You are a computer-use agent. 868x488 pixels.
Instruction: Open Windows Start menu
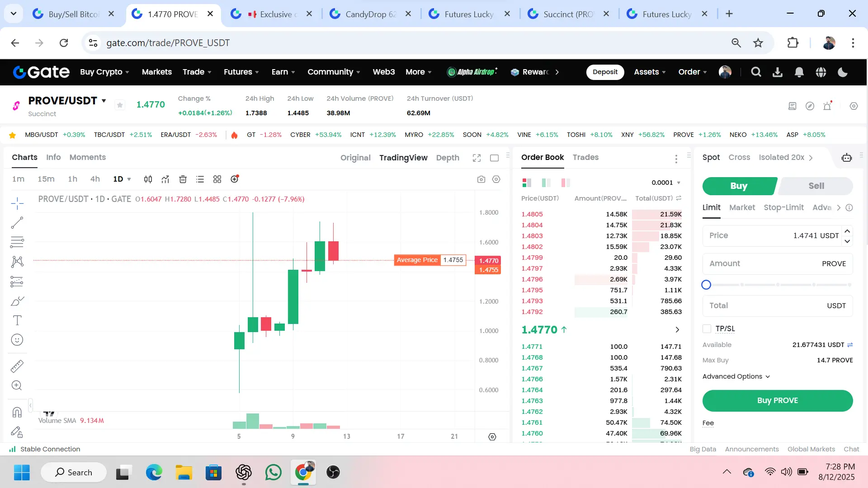tap(22, 473)
